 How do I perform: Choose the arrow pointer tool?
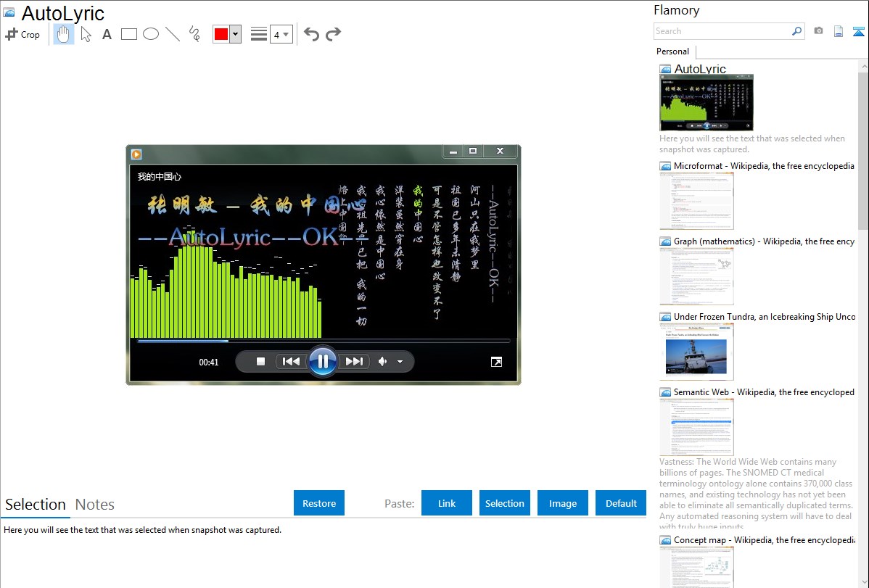(x=86, y=34)
